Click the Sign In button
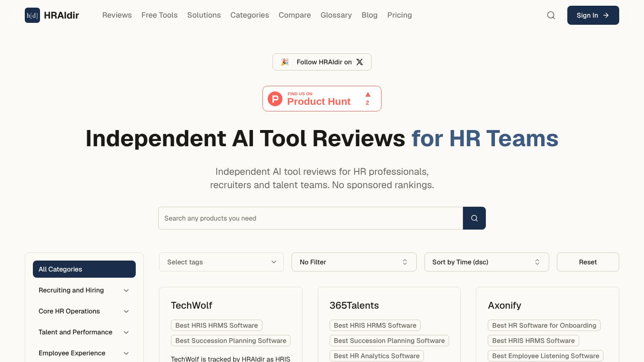This screenshot has height=362, width=644. (593, 15)
